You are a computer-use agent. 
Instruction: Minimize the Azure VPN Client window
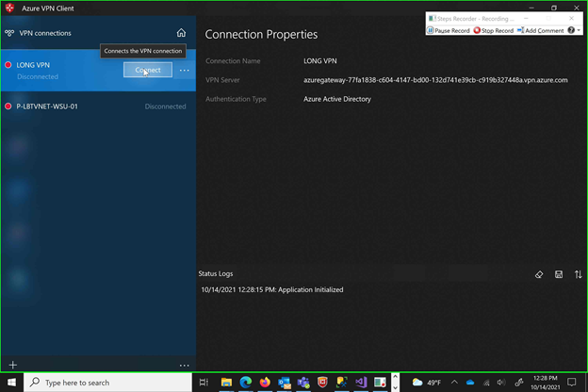(531, 8)
